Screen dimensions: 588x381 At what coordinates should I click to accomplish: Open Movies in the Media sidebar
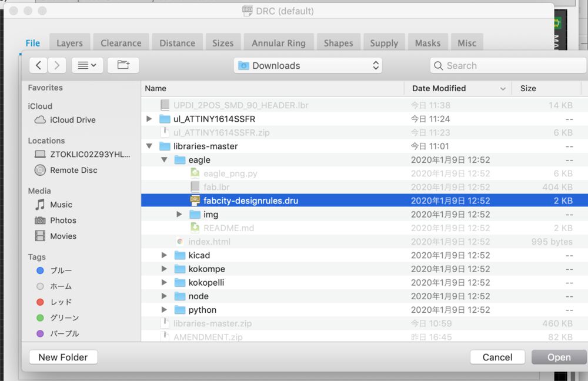pyautogui.click(x=55, y=236)
